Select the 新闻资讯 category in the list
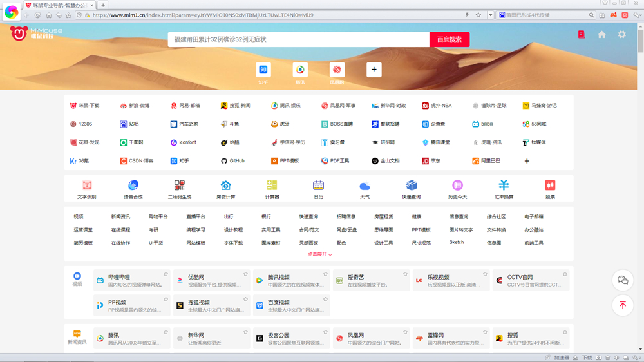The height and width of the screenshot is (362, 644). pos(120,216)
